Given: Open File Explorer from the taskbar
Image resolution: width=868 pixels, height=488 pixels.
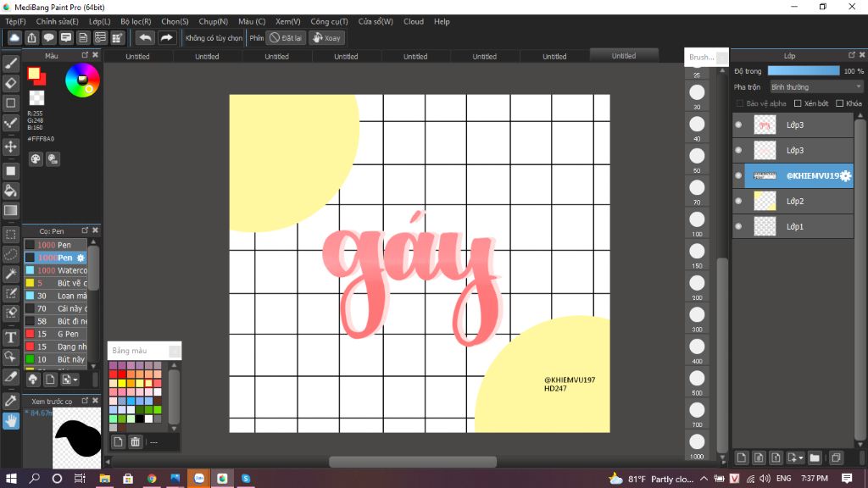Looking at the screenshot, I should [104, 479].
